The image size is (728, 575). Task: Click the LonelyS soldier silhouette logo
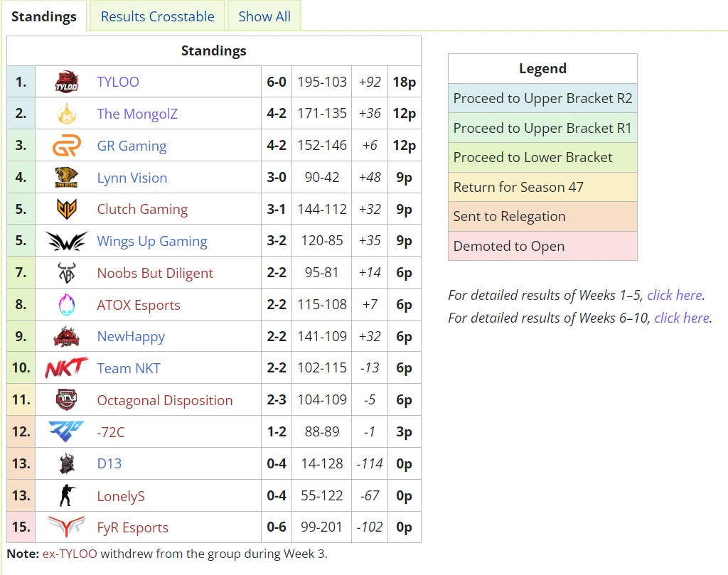click(67, 495)
